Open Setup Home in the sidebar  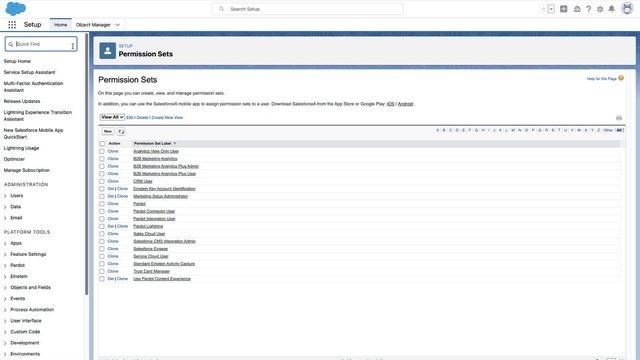click(17, 61)
